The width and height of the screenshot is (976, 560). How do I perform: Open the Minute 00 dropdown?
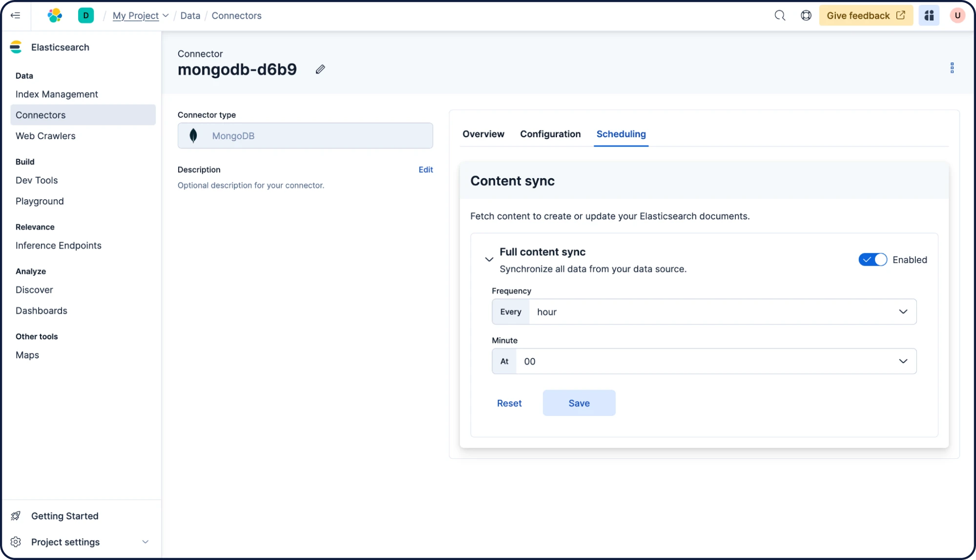[704, 361]
